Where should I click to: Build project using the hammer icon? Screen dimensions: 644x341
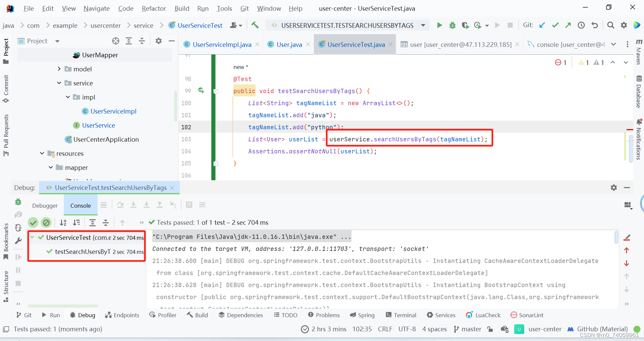click(x=255, y=25)
